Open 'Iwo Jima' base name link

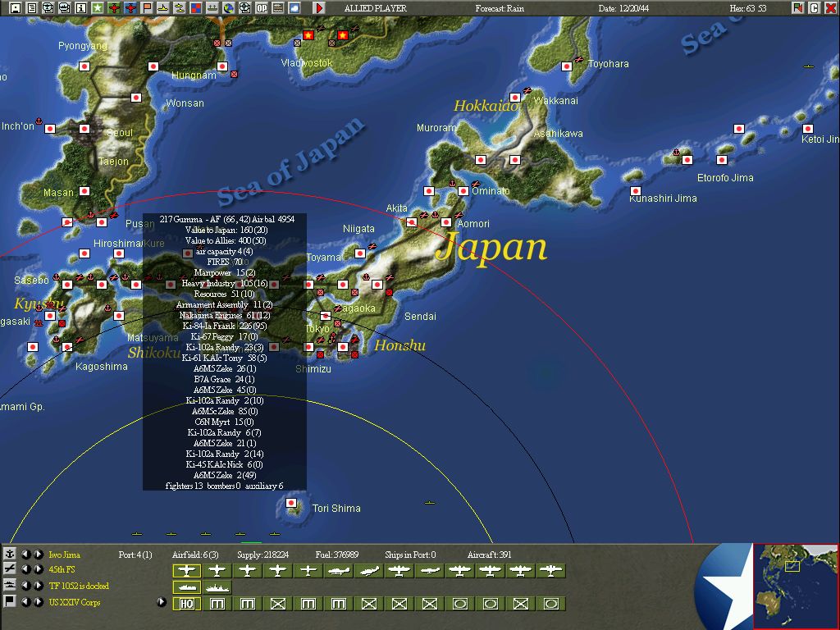pyautogui.click(x=64, y=555)
